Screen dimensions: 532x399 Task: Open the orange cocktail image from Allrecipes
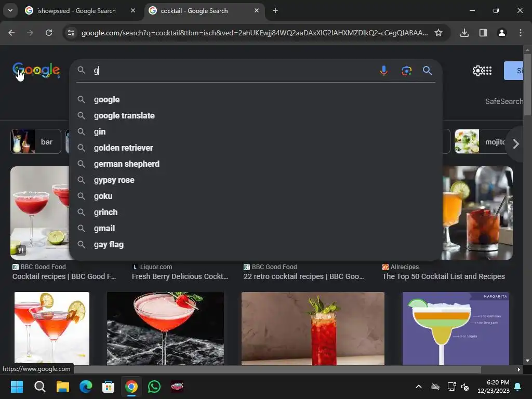click(x=477, y=212)
